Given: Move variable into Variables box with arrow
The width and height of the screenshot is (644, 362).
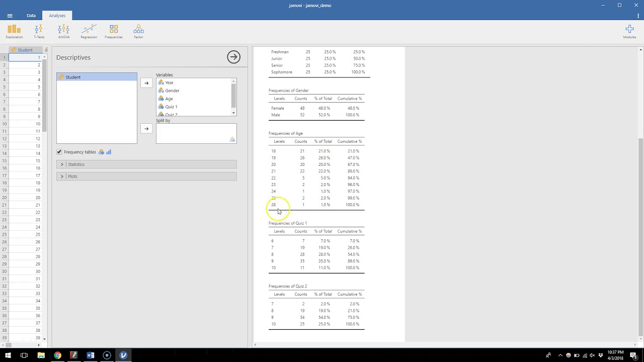Looking at the screenshot, I should [x=146, y=83].
